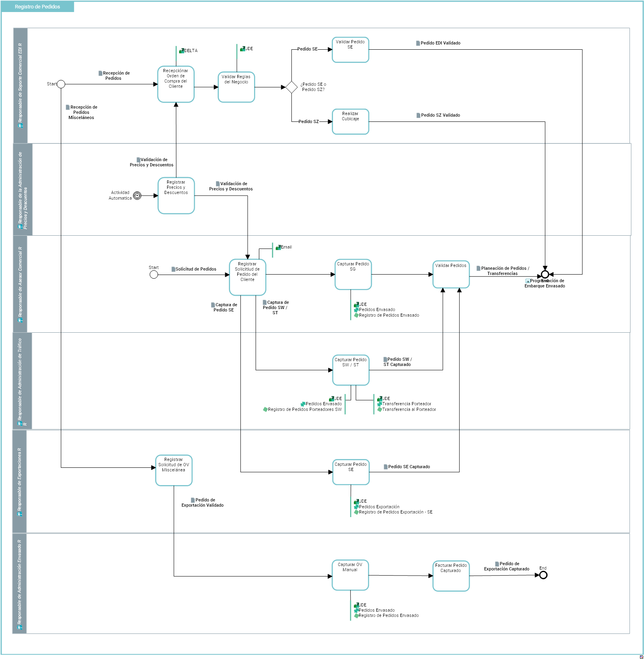The width and height of the screenshot is (644, 659).
Task: Click the Recepción de Pedidos document icon
Action: coord(101,73)
